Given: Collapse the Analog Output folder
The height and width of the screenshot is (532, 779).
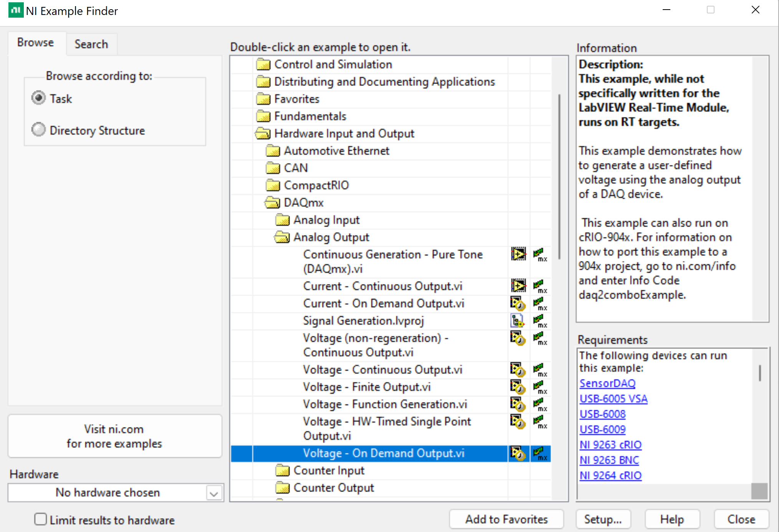Looking at the screenshot, I should click(282, 237).
